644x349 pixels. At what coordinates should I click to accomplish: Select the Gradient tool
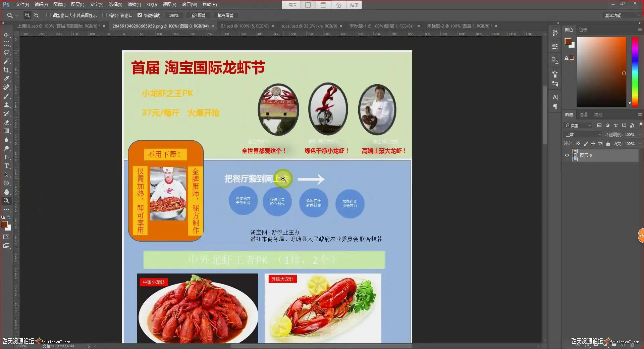coord(6,131)
